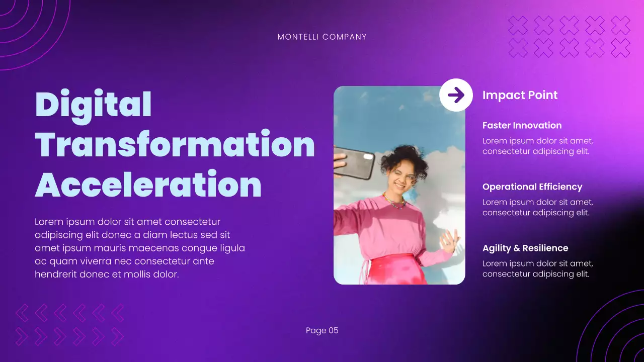Viewport: 644px width, 362px height.
Task: Select the description text under Faster Innovation
Action: click(x=538, y=146)
